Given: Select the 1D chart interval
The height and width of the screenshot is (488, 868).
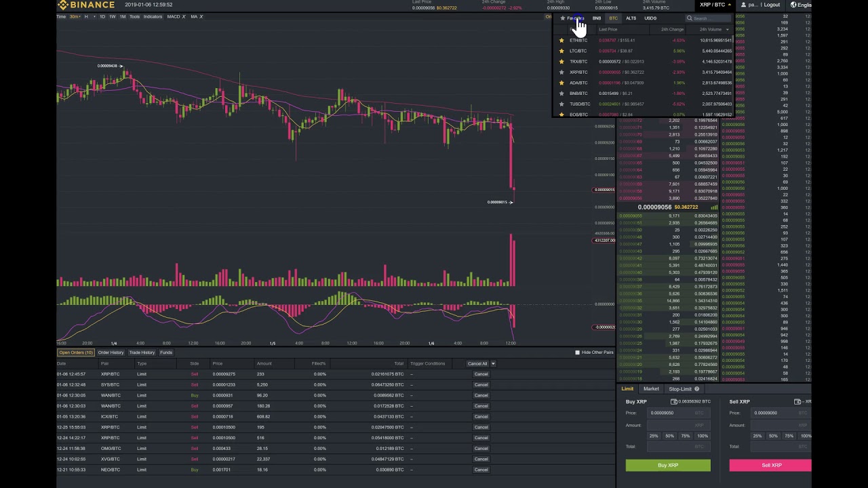Looking at the screenshot, I should tap(102, 16).
